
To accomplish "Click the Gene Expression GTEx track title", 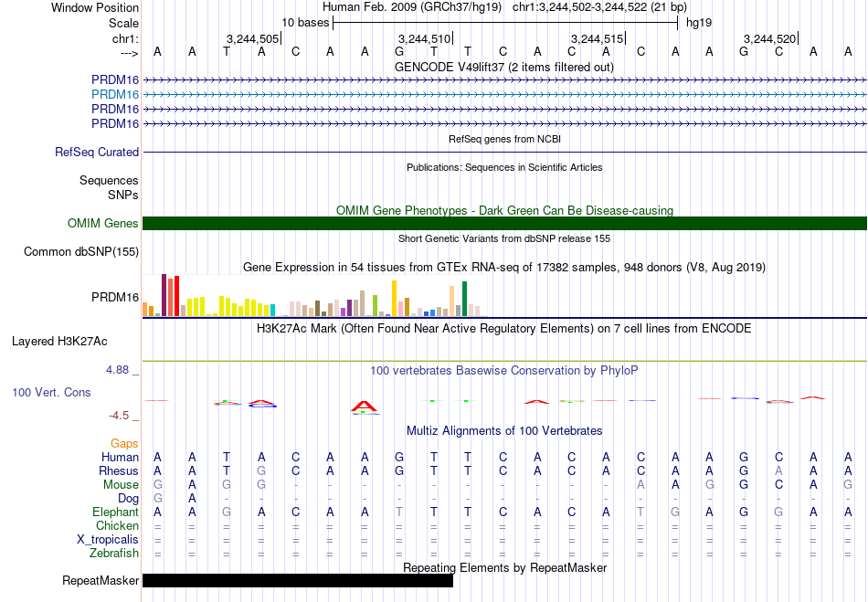I will (504, 268).
